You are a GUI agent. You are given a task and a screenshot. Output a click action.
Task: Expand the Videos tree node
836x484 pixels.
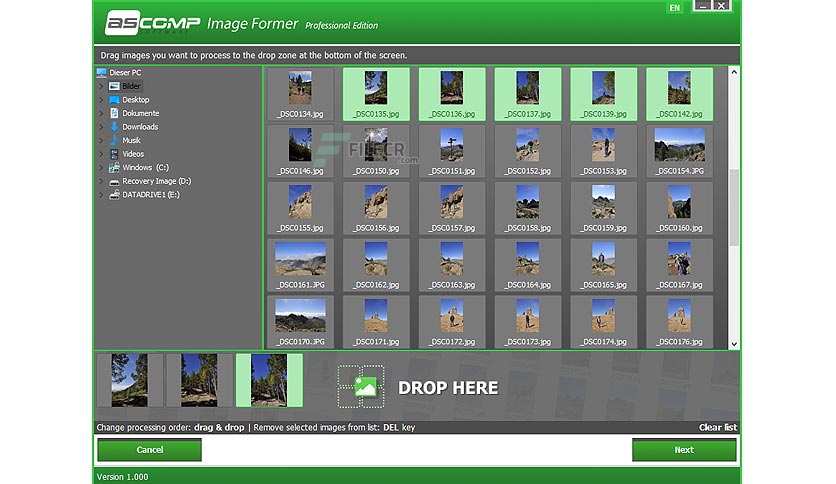pos(101,154)
